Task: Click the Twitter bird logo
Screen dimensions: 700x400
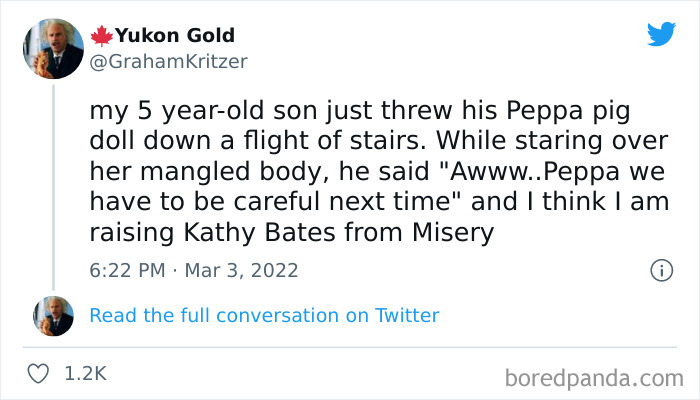Action: click(x=661, y=35)
